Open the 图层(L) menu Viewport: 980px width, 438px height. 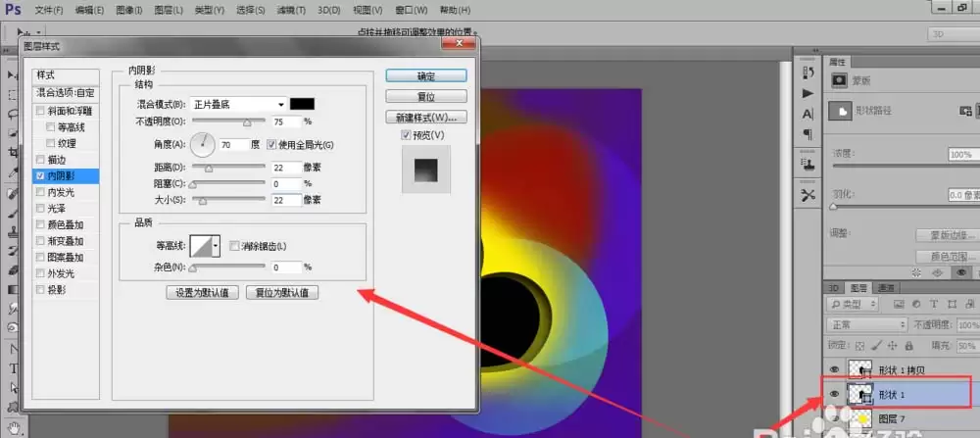pyautogui.click(x=169, y=11)
